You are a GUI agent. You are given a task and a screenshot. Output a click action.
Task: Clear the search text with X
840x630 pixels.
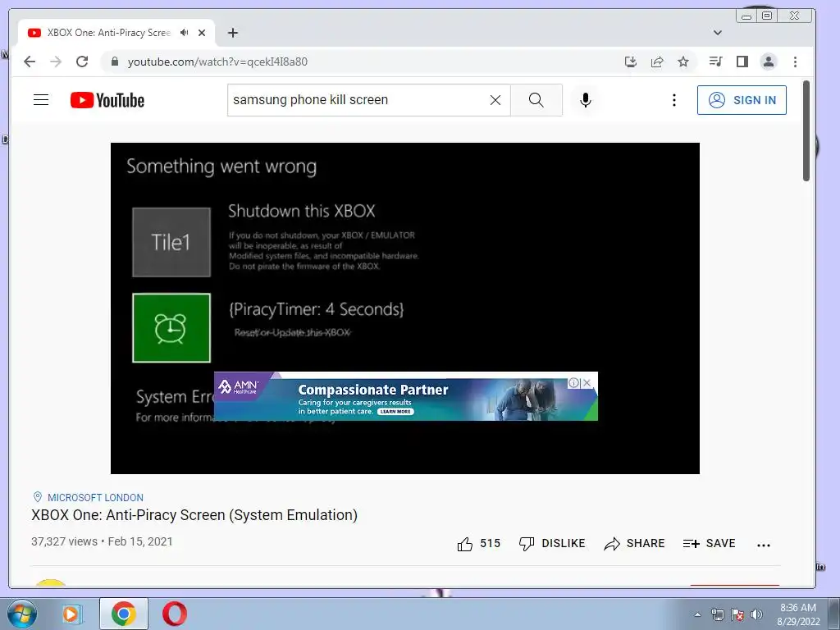pyautogui.click(x=495, y=99)
